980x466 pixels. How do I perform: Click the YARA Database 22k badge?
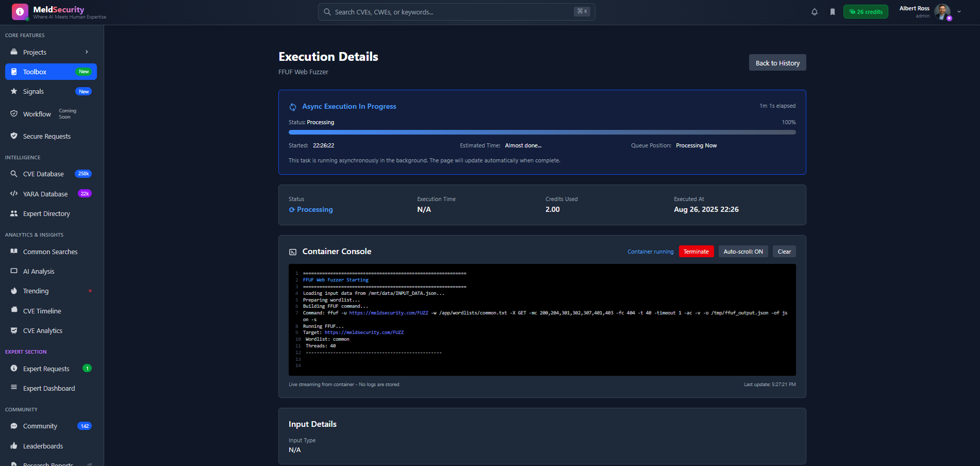(85, 194)
